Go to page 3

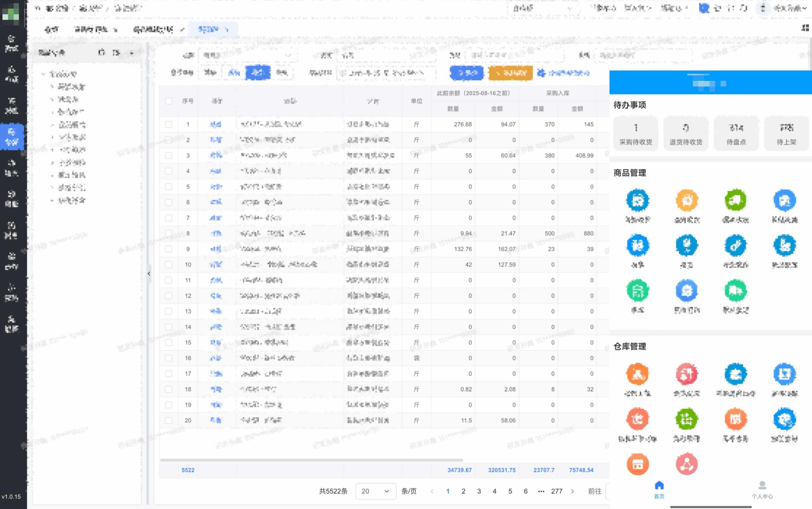(479, 492)
